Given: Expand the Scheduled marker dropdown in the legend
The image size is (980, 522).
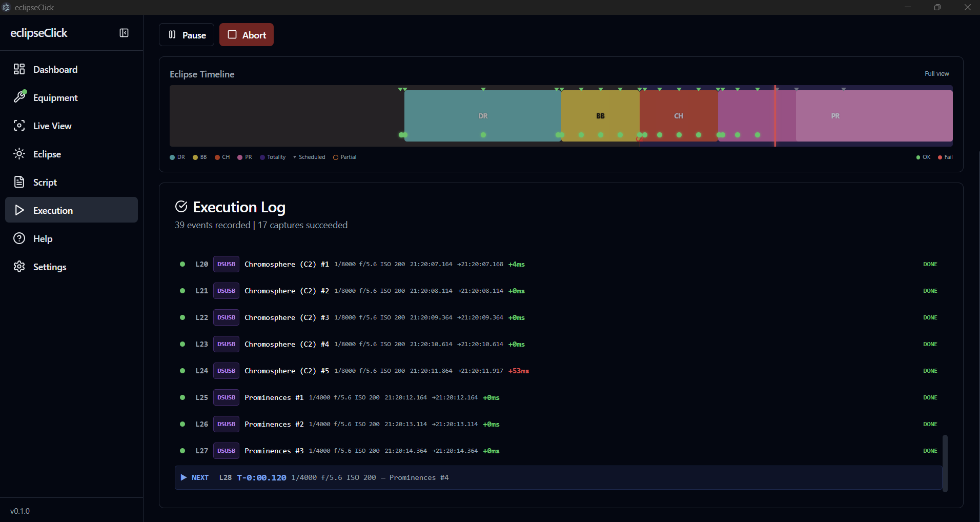Looking at the screenshot, I should pyautogui.click(x=295, y=157).
